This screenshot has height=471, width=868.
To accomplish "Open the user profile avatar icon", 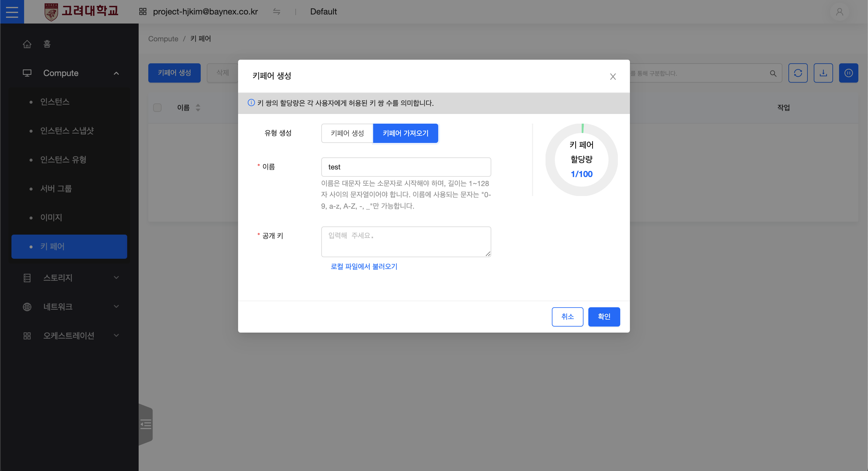I will point(839,12).
